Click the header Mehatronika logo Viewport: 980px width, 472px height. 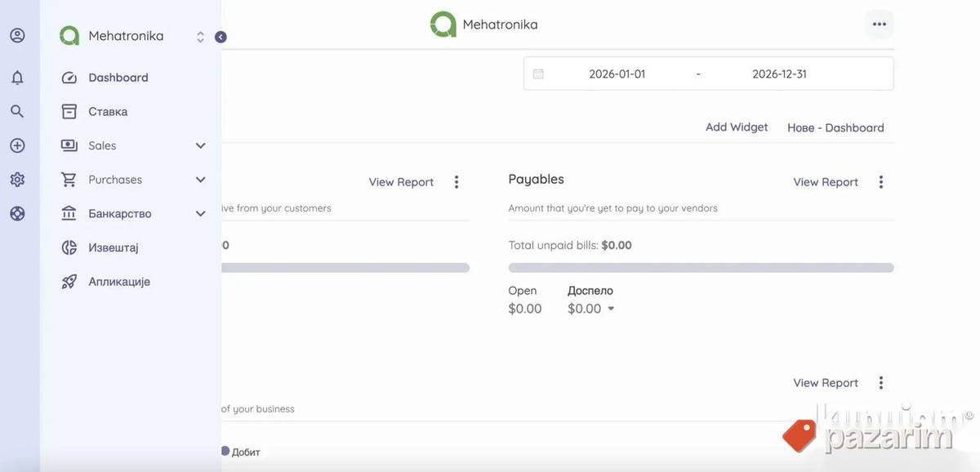[x=443, y=24]
